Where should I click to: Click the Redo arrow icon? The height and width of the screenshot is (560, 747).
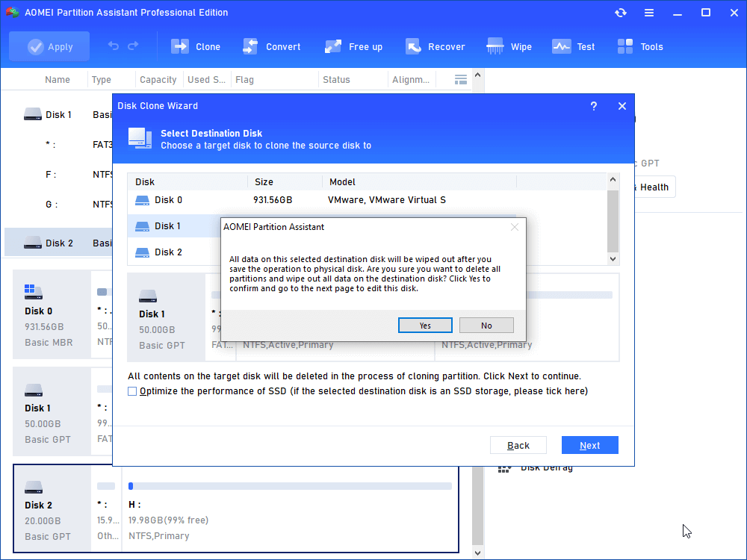point(133,46)
